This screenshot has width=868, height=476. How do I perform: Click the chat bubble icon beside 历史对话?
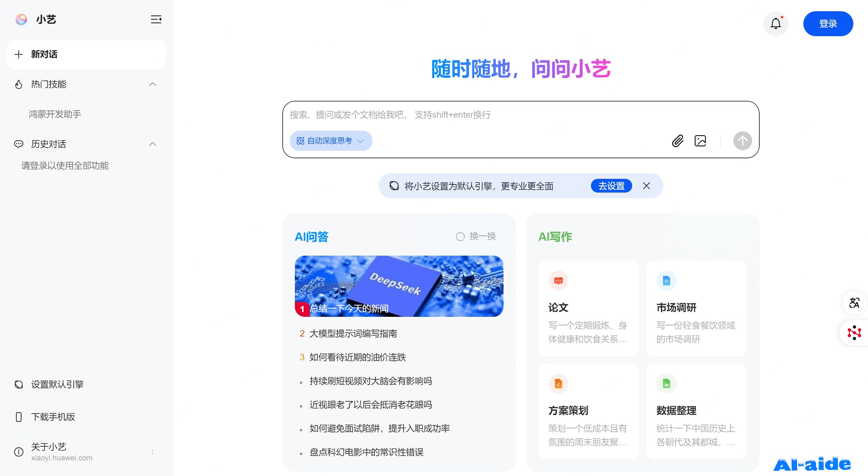(19, 144)
